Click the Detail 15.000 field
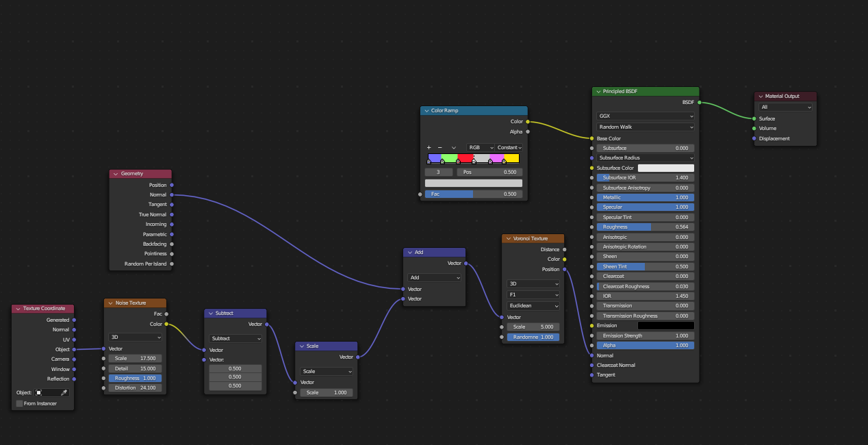The image size is (868, 445). click(135, 368)
